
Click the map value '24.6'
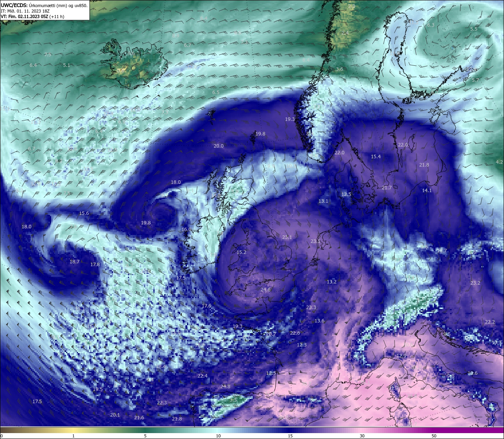click(265, 289)
